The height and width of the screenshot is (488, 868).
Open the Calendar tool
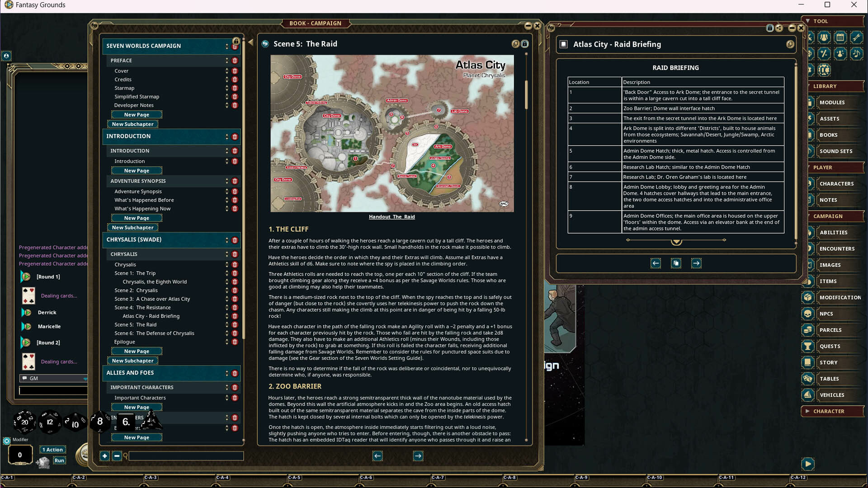(x=840, y=38)
